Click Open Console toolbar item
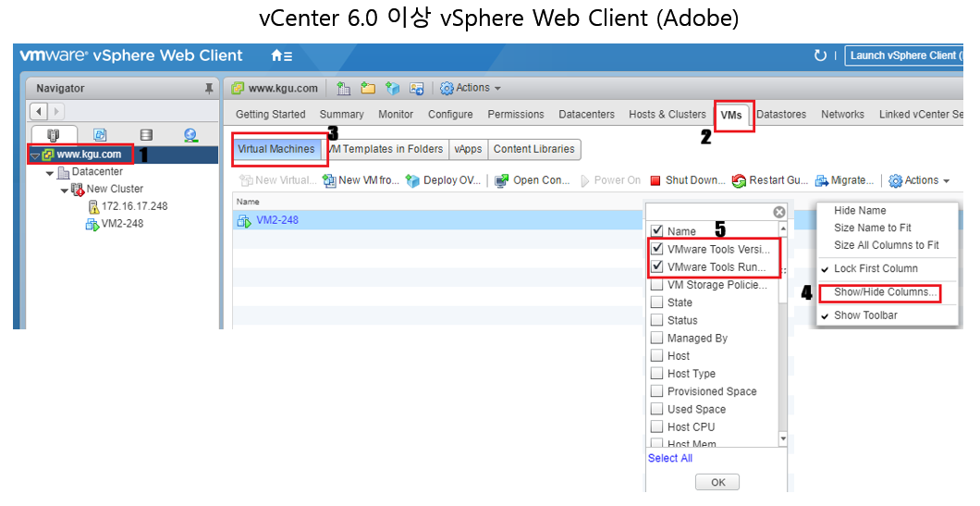Screen dimensions: 980x506 click(533, 180)
